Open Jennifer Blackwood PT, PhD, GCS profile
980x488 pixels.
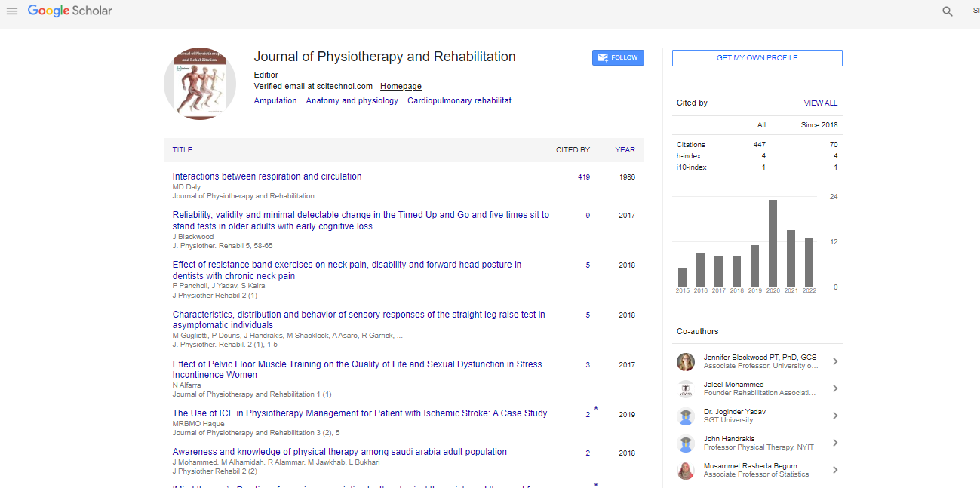(x=760, y=358)
